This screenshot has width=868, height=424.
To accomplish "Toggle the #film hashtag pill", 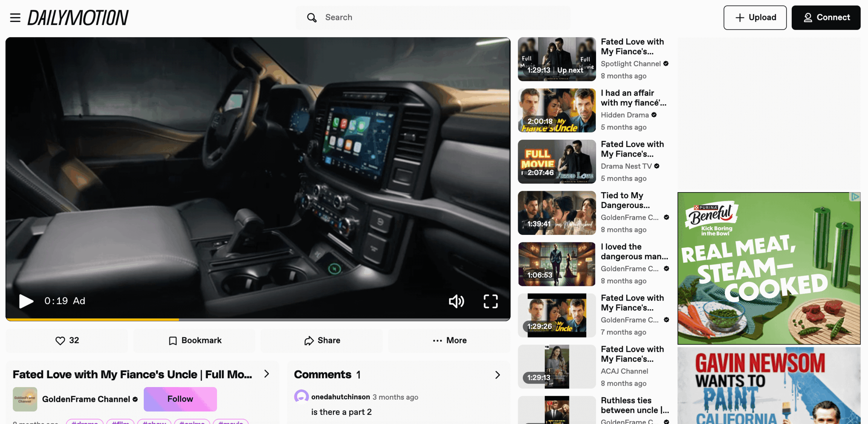I will [121, 422].
